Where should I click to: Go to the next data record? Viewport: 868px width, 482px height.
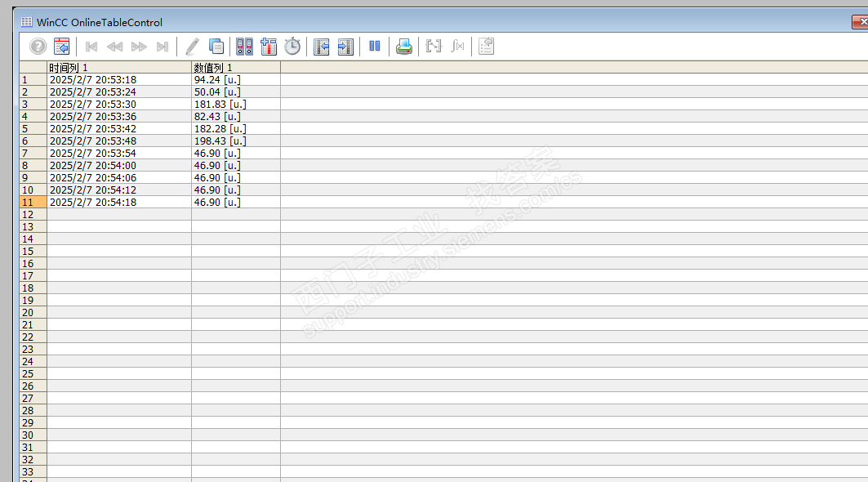coord(139,47)
